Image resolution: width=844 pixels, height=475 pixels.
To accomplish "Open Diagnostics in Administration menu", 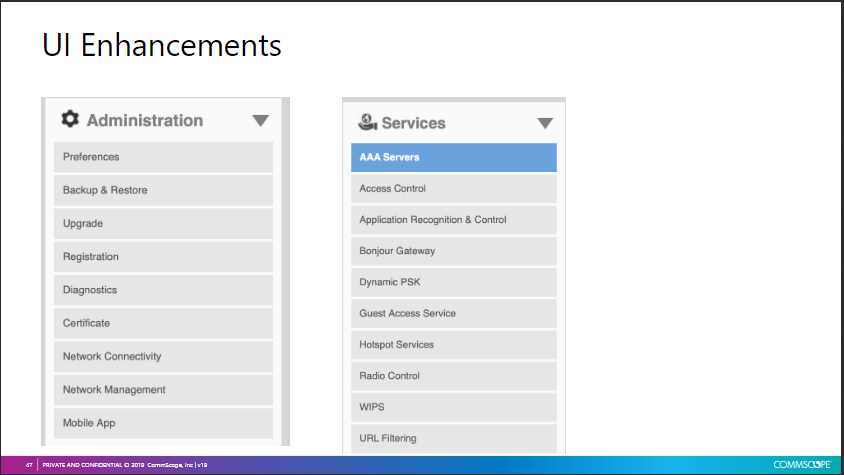I will pos(163,290).
